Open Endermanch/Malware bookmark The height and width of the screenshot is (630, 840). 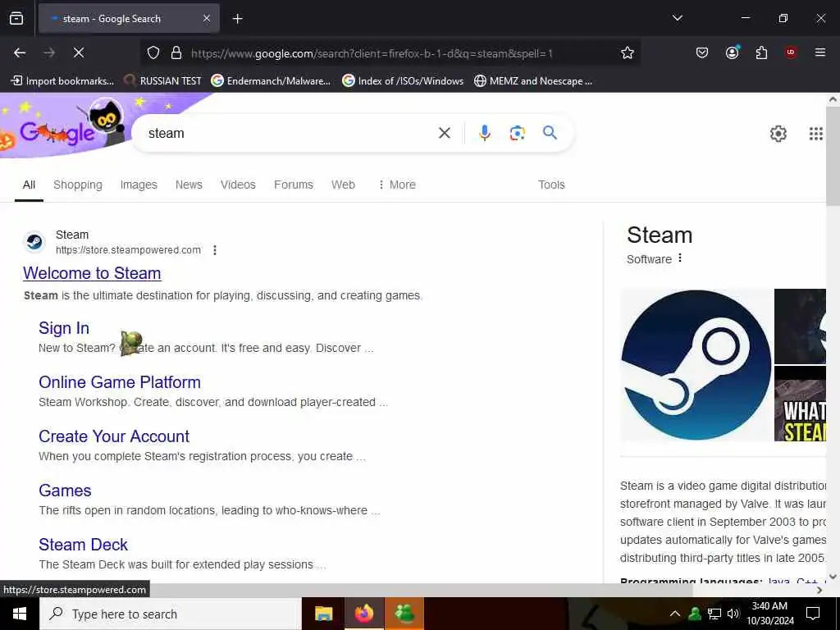(x=271, y=81)
